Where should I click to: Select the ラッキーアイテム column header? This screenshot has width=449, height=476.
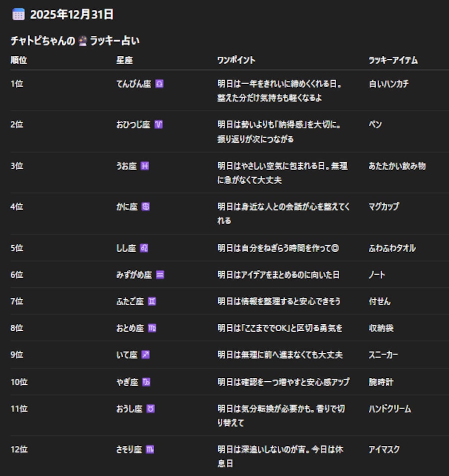392,61
